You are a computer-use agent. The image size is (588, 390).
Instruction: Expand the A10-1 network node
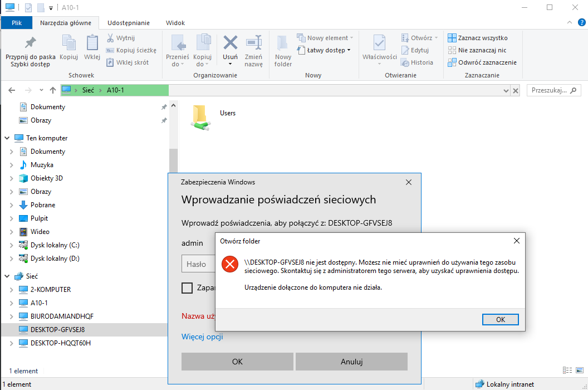pyautogui.click(x=12, y=303)
